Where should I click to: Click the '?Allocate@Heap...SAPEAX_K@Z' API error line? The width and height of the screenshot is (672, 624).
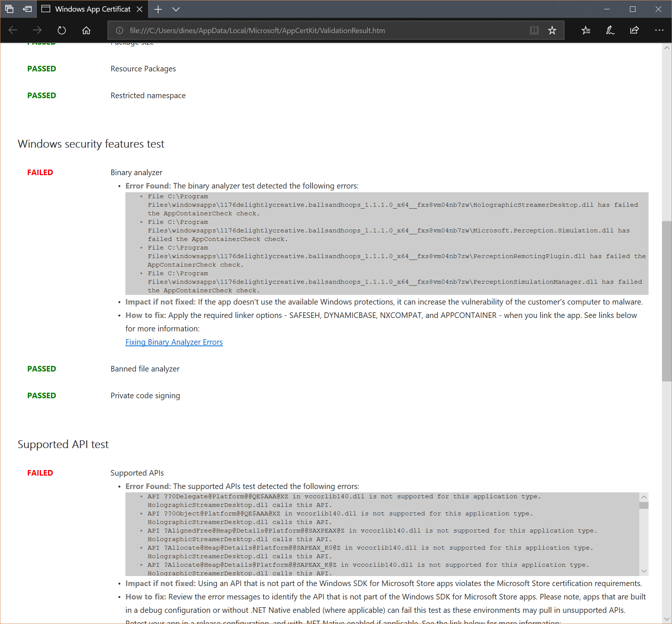coord(368,569)
